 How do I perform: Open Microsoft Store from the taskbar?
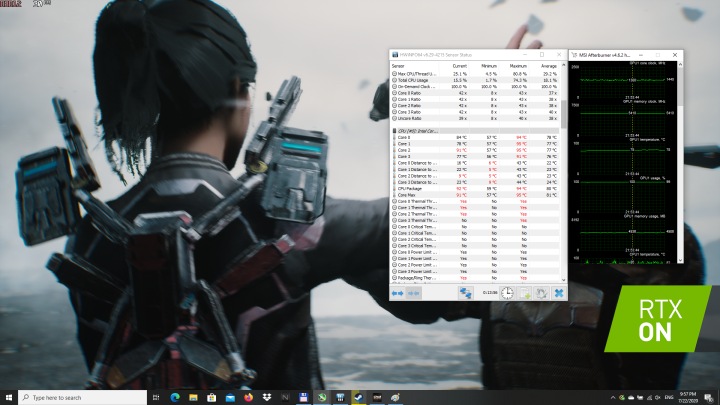tap(212, 397)
